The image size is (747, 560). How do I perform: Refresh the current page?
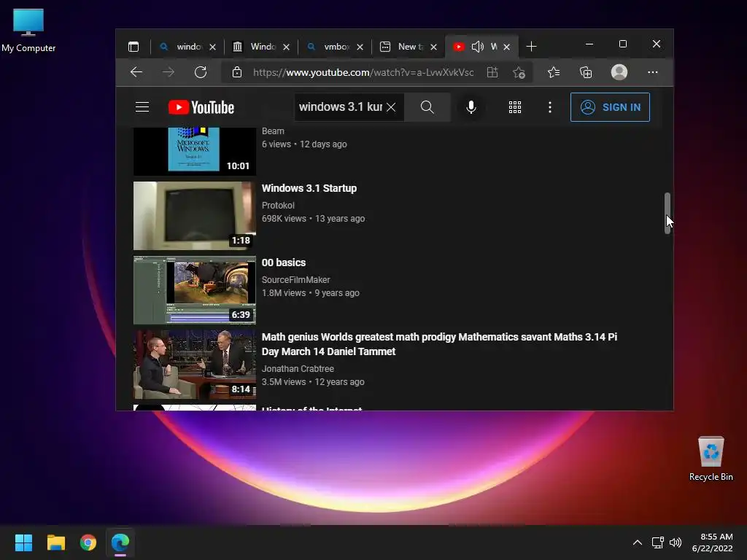tap(201, 72)
